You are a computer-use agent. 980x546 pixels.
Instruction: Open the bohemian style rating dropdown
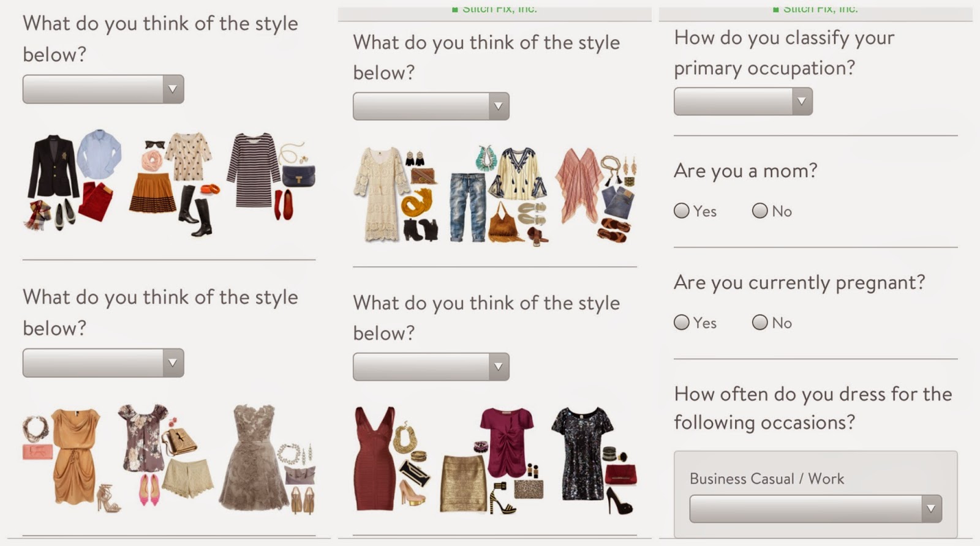[431, 107]
